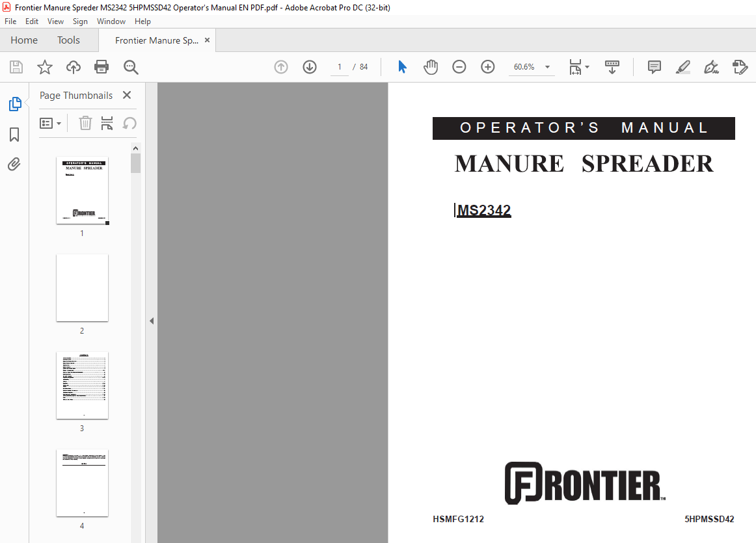756x543 pixels.
Task: Click the upload to cloud icon
Action: point(74,67)
